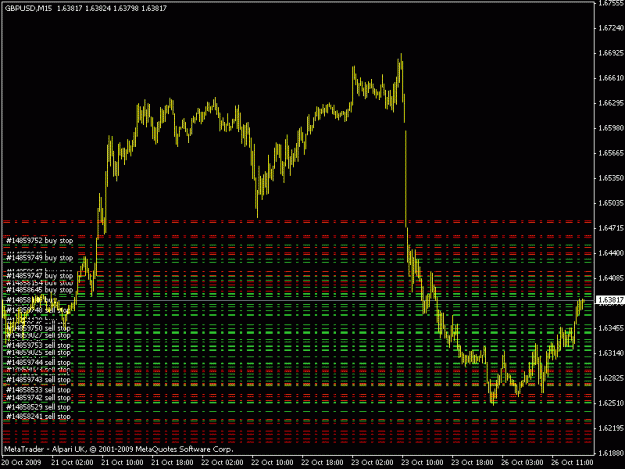Click the 22 Oct 18:00 time axis label

(x=322, y=463)
